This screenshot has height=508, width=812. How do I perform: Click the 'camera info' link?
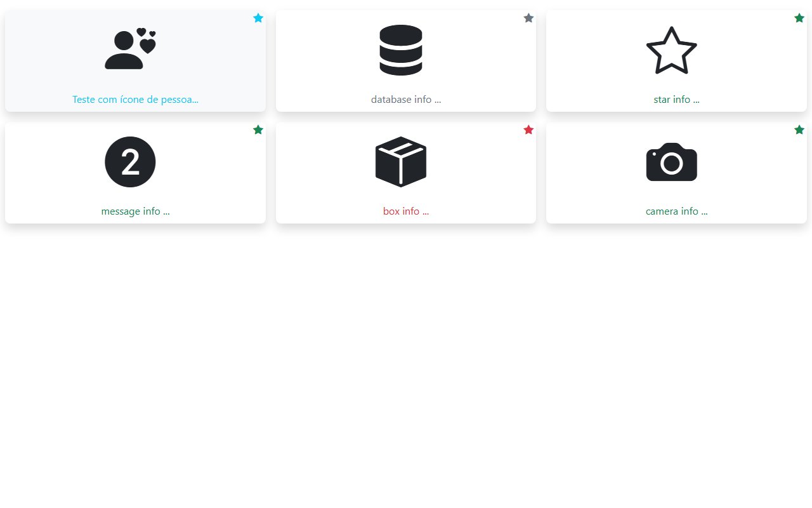coord(676,211)
